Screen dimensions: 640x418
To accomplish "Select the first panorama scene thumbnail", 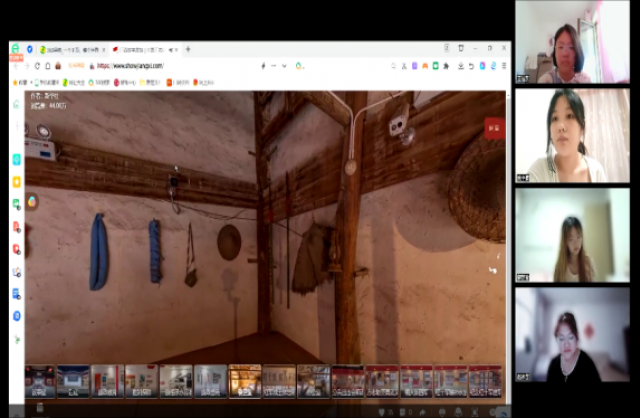I will [40, 382].
